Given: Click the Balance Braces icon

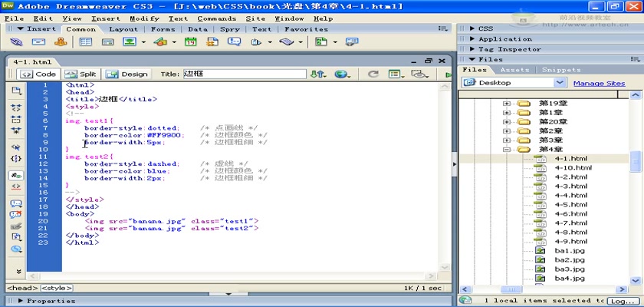Looking at the screenshot, I should (16, 158).
